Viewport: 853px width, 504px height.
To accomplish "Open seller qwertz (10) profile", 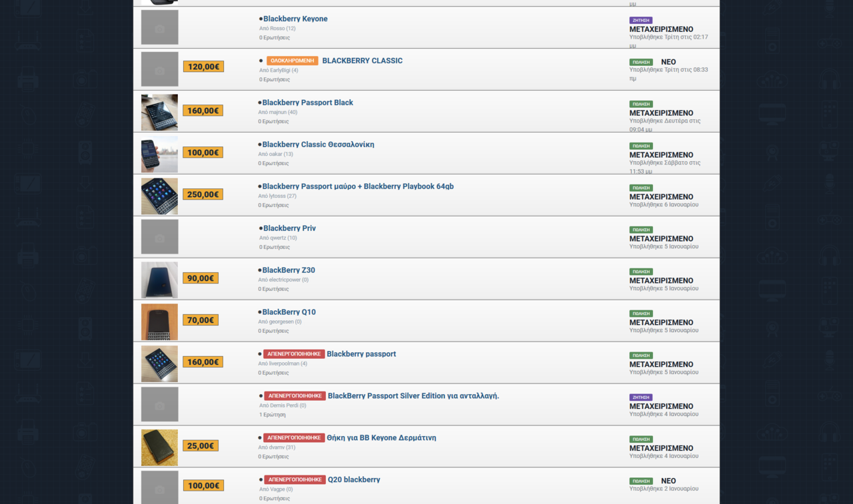I will pos(278,238).
